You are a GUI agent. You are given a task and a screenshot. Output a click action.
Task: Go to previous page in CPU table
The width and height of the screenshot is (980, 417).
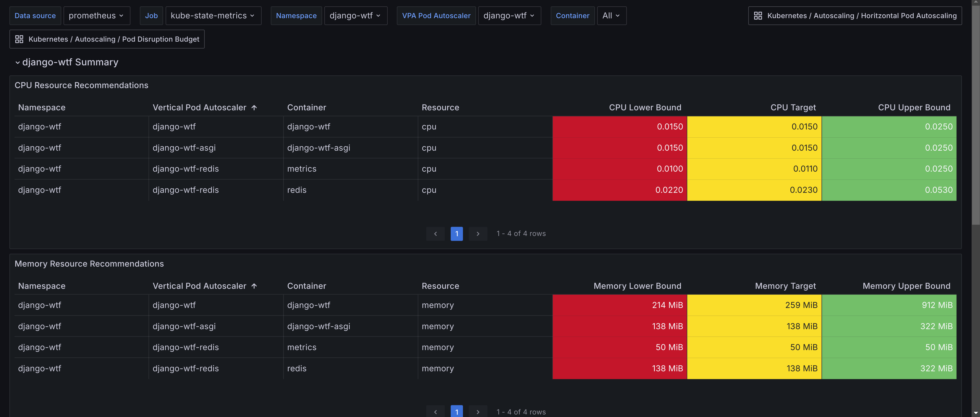[435, 234]
